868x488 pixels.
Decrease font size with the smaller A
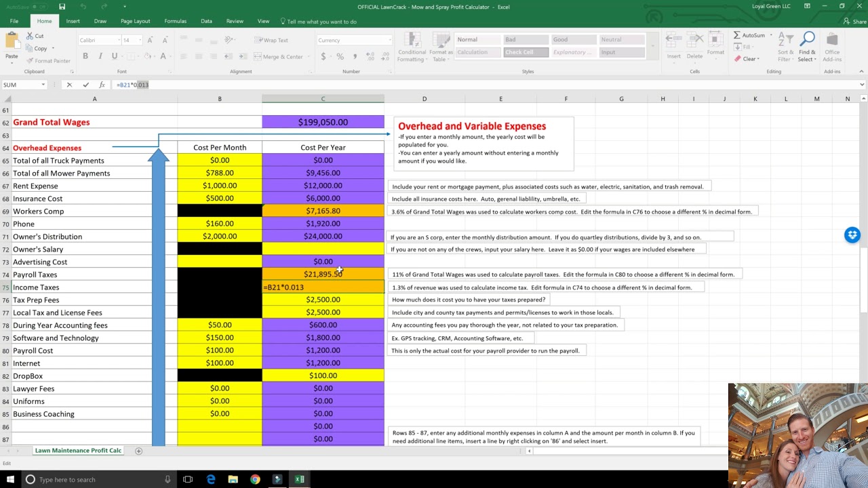tap(164, 40)
